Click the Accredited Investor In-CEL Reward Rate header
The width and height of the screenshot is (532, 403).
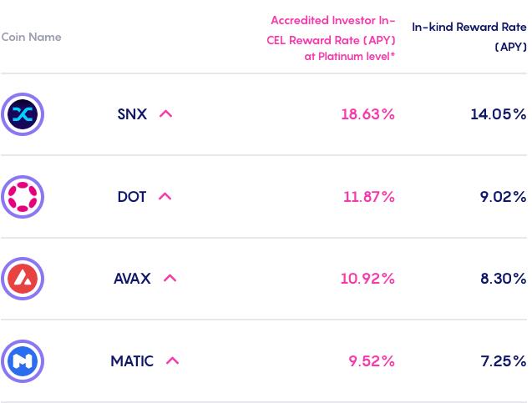[x=332, y=38]
